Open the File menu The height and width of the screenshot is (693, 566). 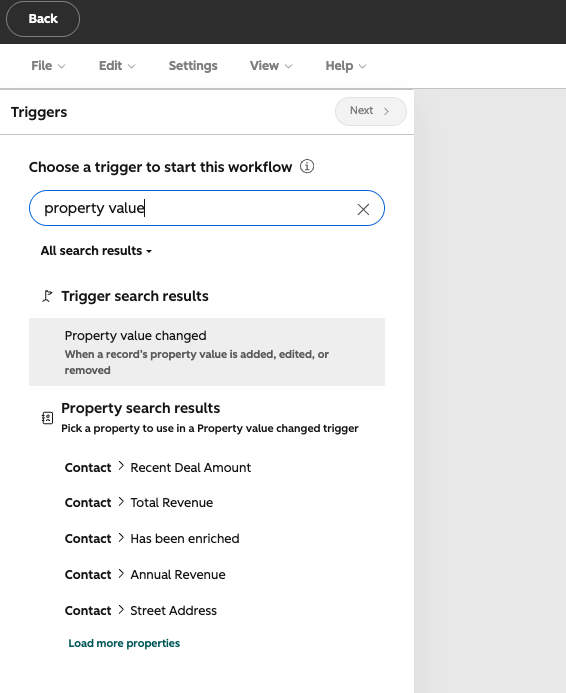48,66
